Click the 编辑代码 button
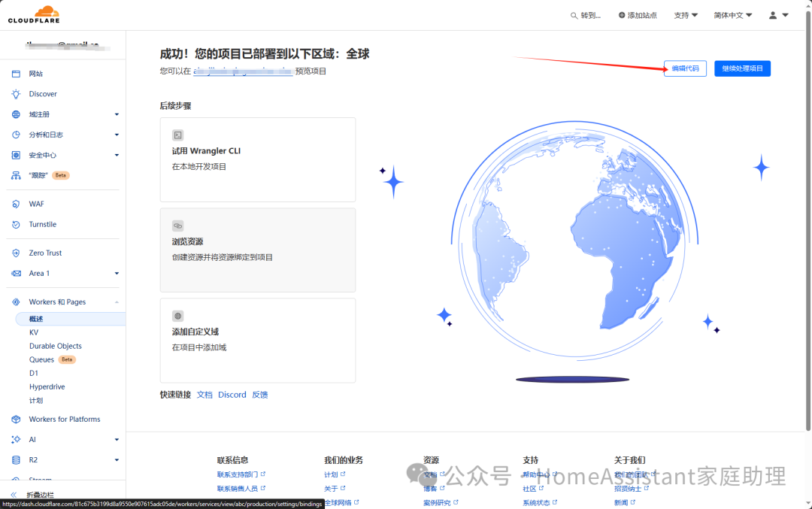 point(685,68)
